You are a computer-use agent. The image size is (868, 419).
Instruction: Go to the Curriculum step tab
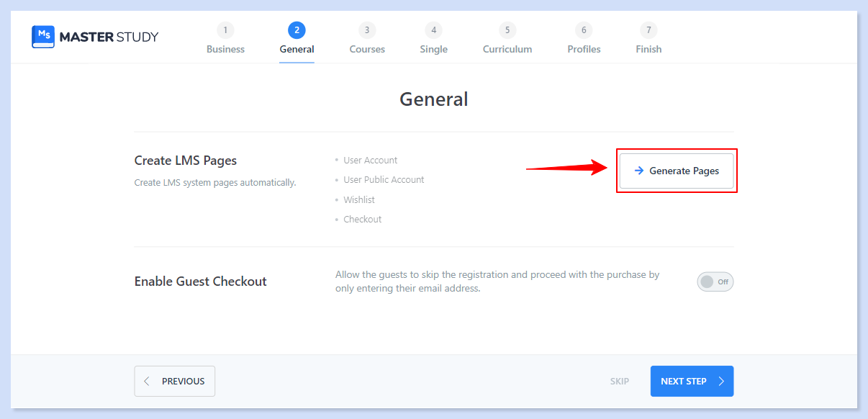click(507, 50)
